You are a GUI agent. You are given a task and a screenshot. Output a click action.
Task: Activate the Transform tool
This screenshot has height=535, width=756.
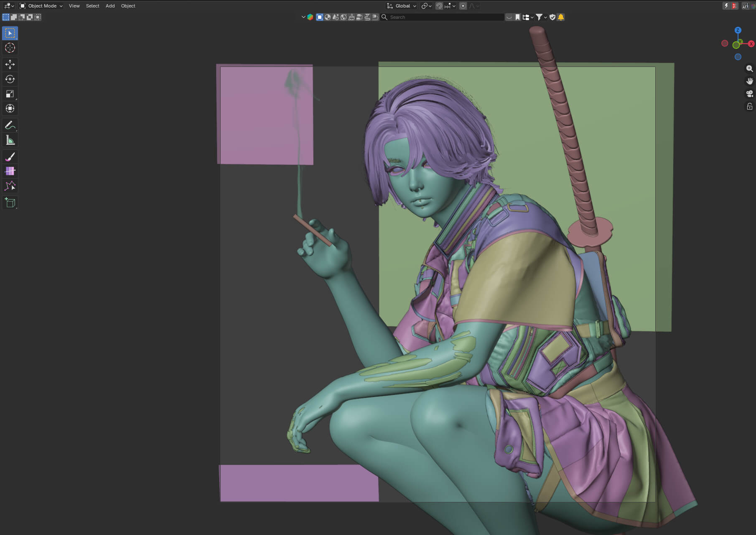(10, 109)
